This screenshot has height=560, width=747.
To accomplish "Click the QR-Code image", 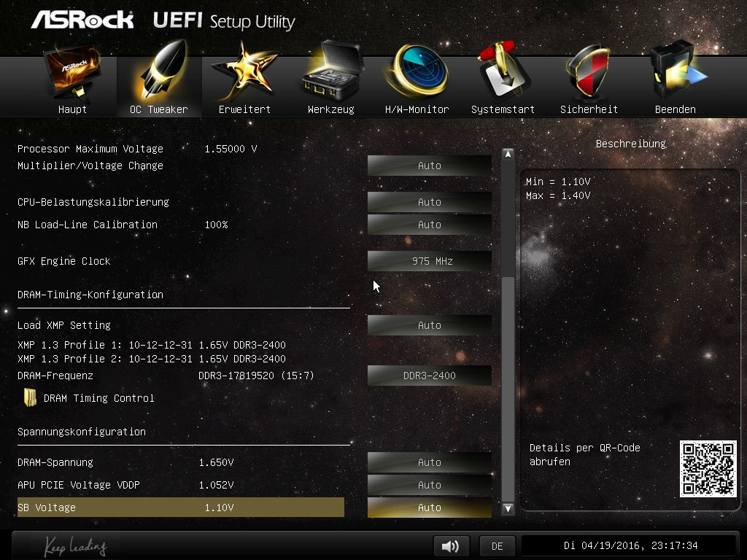I will pos(708,469).
